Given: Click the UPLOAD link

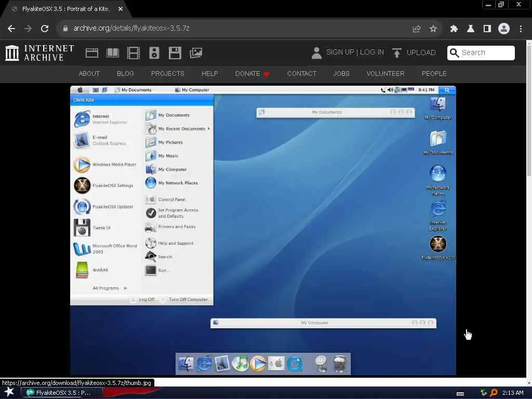Looking at the screenshot, I should pyautogui.click(x=421, y=52).
